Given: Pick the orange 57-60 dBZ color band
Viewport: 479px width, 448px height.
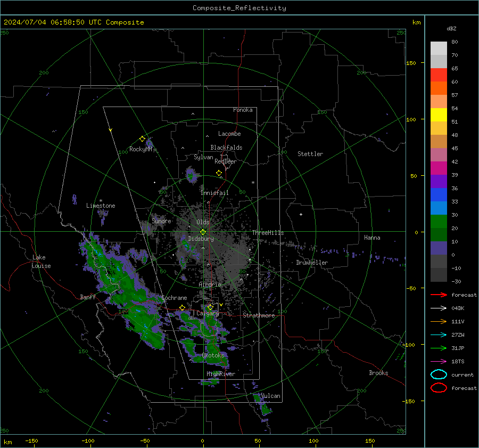Looking at the screenshot, I should [439, 88].
